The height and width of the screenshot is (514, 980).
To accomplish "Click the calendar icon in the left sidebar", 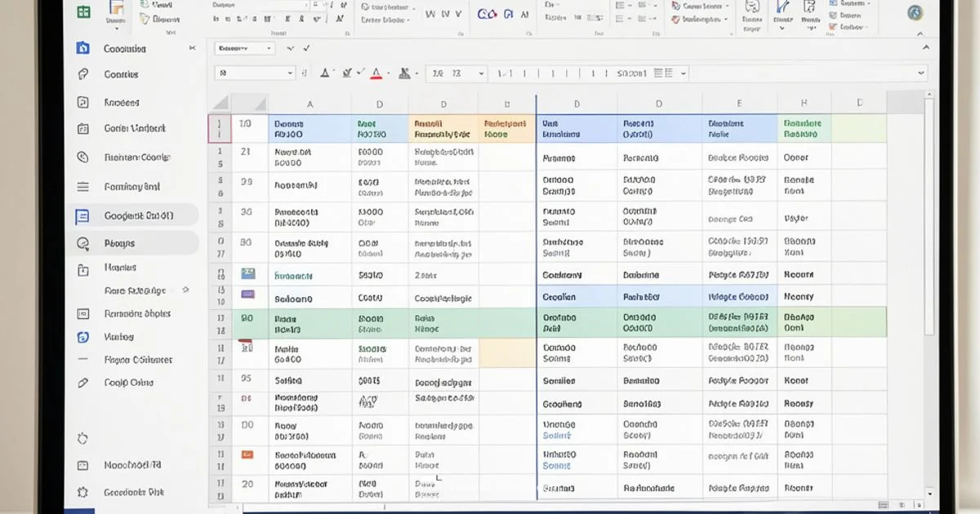I will pyautogui.click(x=82, y=130).
